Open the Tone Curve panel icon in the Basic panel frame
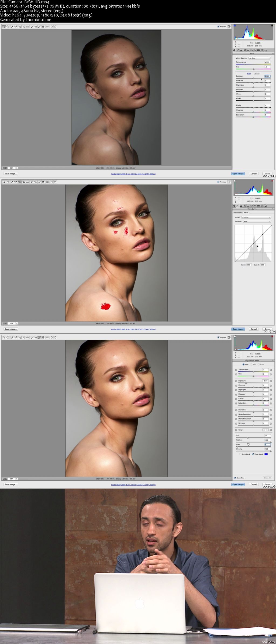This screenshot has height=644, width=276. 237,50
